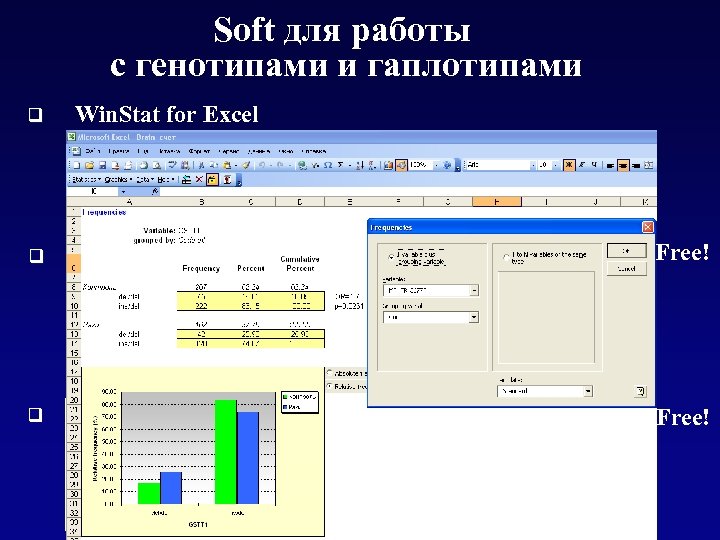Click the Paste clipboard icon

tap(227, 165)
